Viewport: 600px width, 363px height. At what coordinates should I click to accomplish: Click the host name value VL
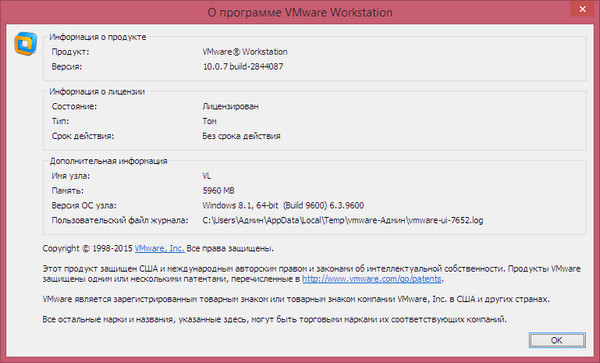tap(207, 176)
